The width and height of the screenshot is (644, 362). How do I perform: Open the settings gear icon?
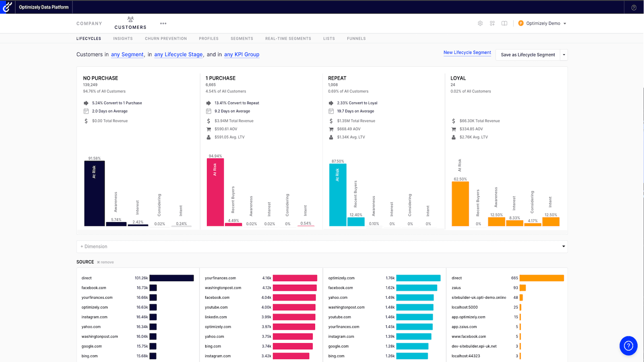(480, 23)
